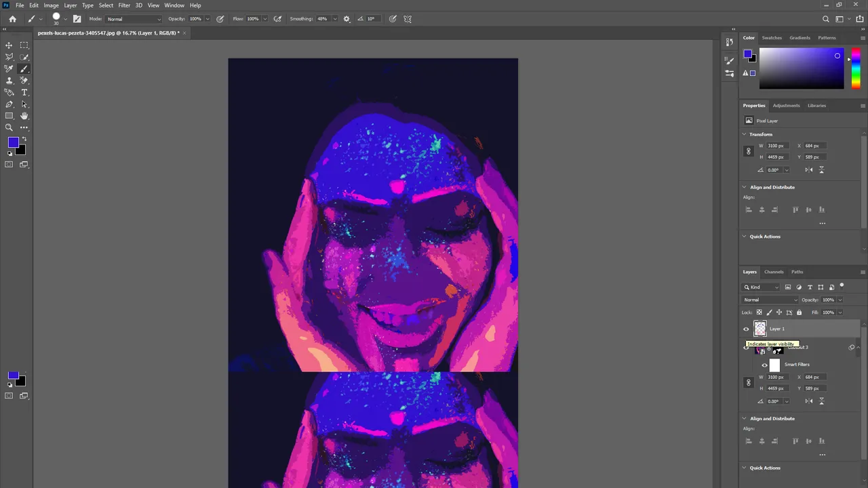Select the Move tool
The width and height of the screenshot is (868, 488).
click(x=9, y=45)
